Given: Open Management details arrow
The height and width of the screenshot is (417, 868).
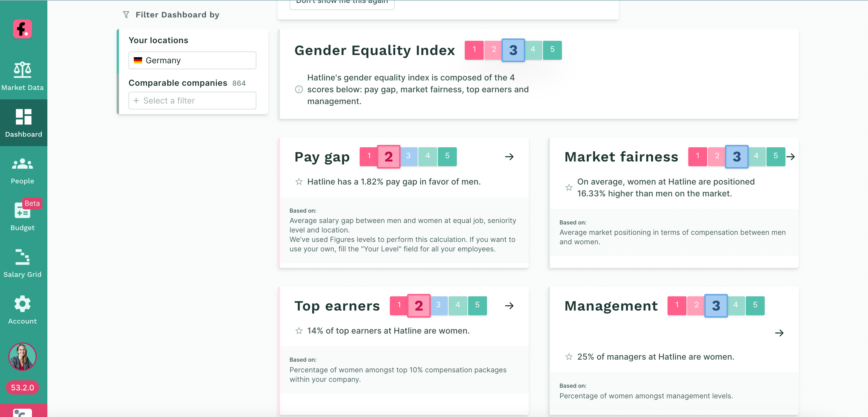Looking at the screenshot, I should tap(779, 333).
